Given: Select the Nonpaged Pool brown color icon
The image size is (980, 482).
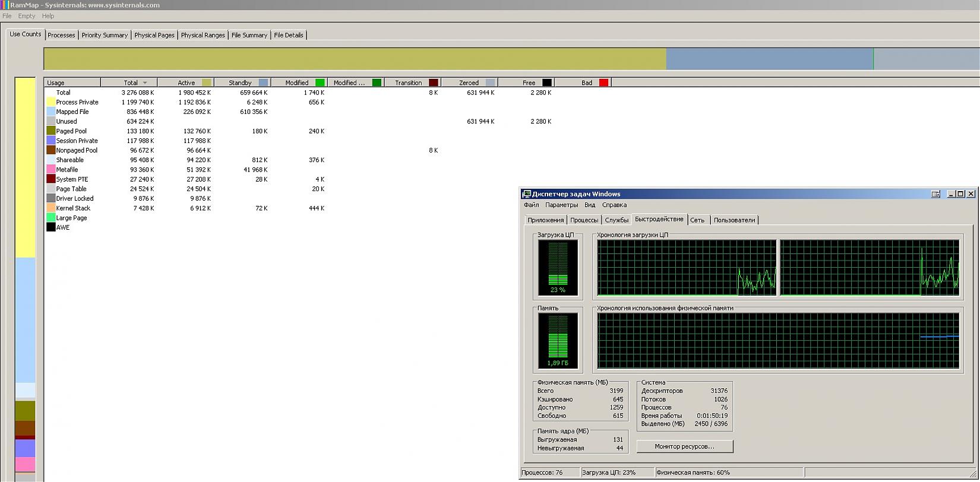Looking at the screenshot, I should [x=51, y=150].
